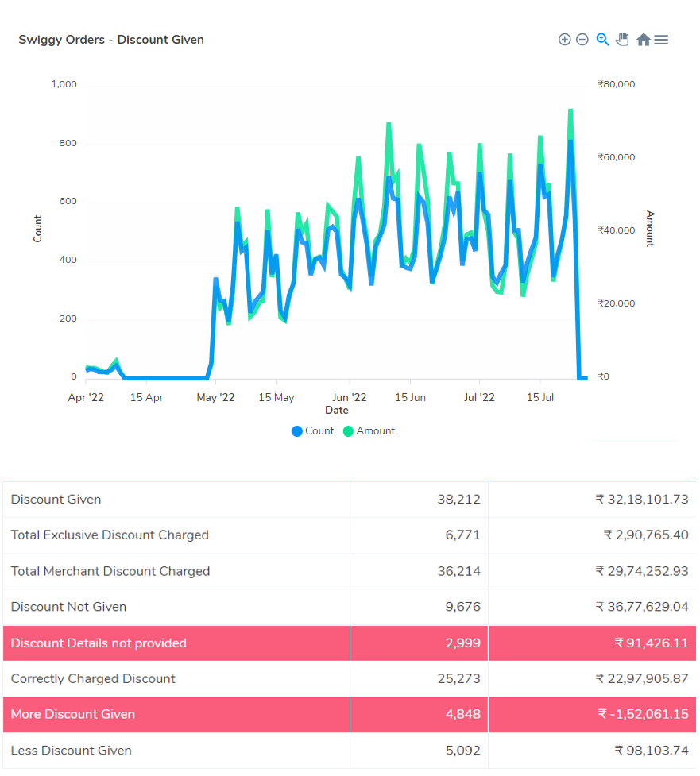The image size is (700, 776).
Task: Click the ₹ 32,18,101.73 amount
Action: pyautogui.click(x=641, y=500)
